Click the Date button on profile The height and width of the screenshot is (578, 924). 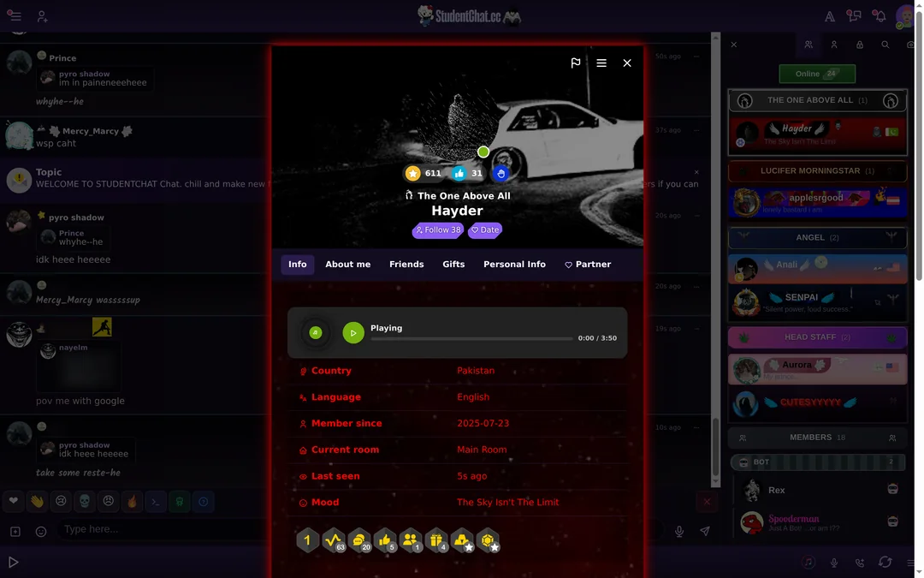tap(485, 230)
